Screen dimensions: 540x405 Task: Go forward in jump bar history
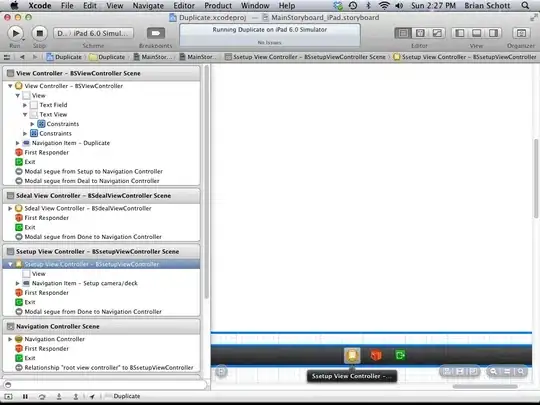pyautogui.click(x=35, y=57)
